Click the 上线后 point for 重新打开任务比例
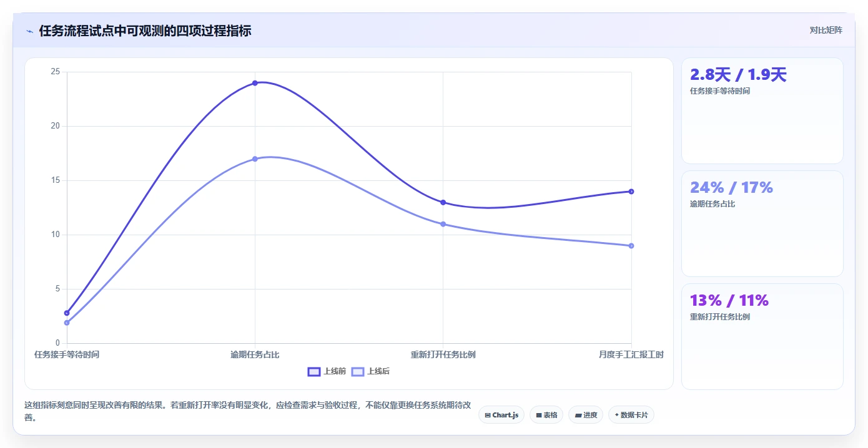This screenshot has width=868, height=448. click(443, 224)
